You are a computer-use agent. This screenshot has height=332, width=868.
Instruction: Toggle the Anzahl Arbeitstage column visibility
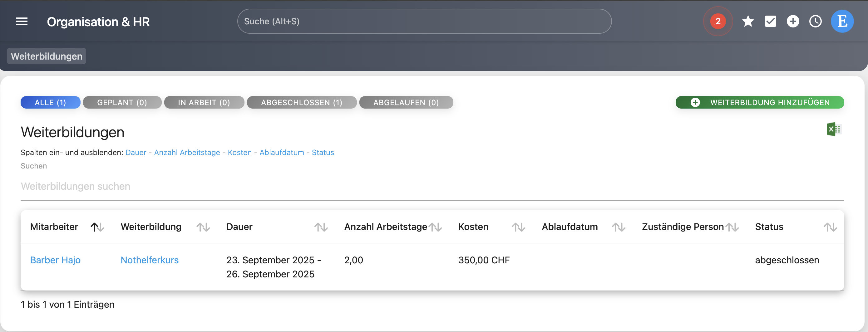tap(187, 153)
